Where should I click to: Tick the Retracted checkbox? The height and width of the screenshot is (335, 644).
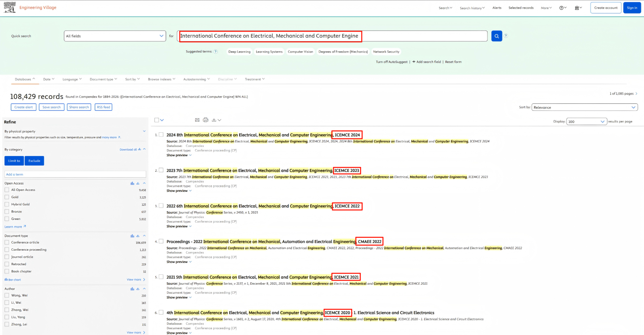[x=7, y=264]
